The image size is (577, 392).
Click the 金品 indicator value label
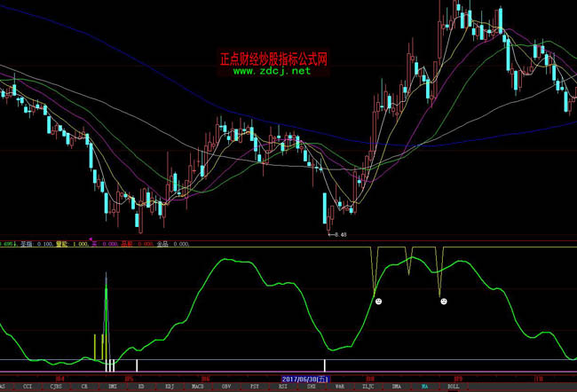(162, 244)
